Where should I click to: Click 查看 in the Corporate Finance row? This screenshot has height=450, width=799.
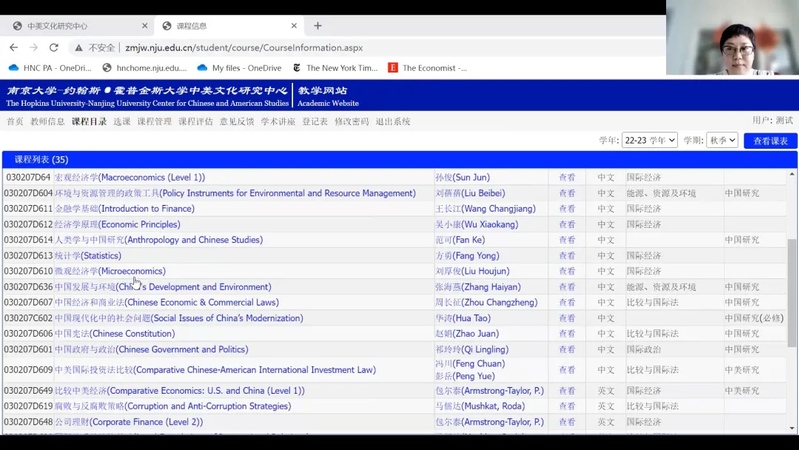[567, 422]
